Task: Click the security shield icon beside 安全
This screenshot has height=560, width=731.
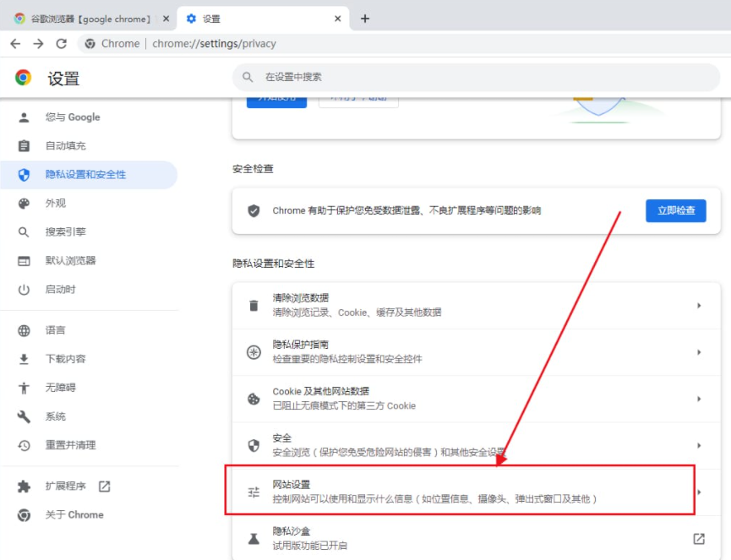Action: point(254,443)
